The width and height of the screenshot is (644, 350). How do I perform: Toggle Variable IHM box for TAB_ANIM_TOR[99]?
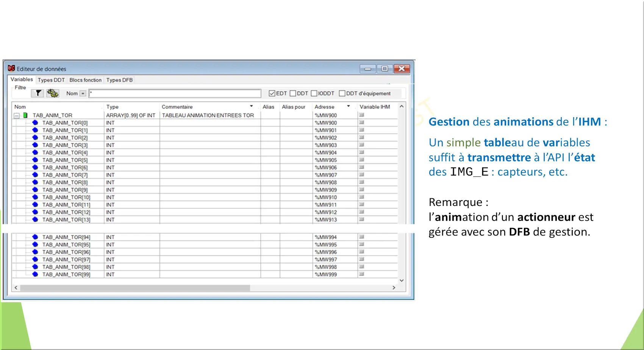[x=361, y=274]
